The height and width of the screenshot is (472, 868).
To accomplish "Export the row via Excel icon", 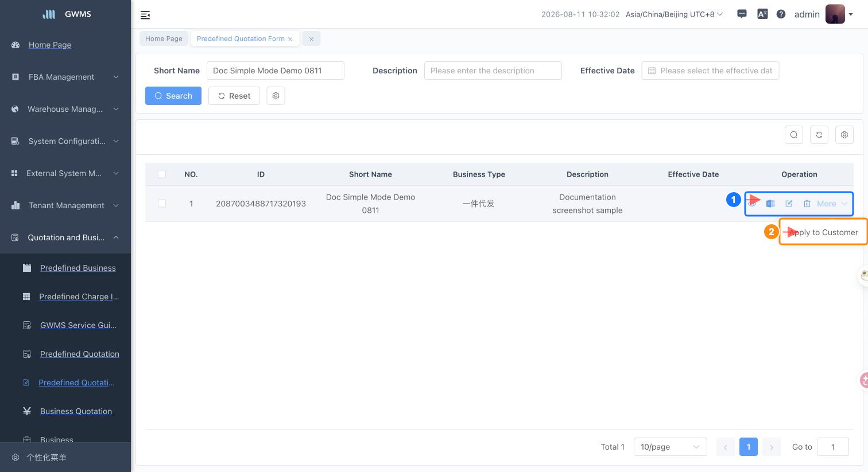I will [770, 204].
